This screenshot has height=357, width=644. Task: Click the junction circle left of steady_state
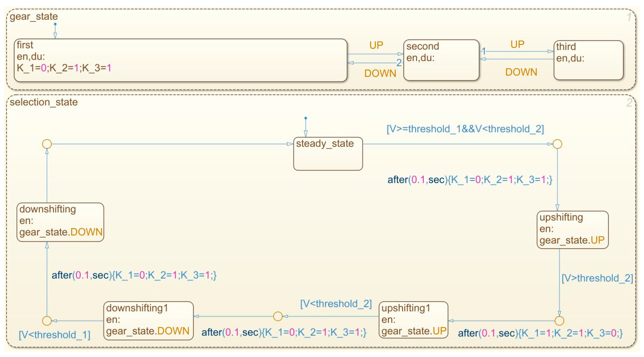[x=47, y=144]
